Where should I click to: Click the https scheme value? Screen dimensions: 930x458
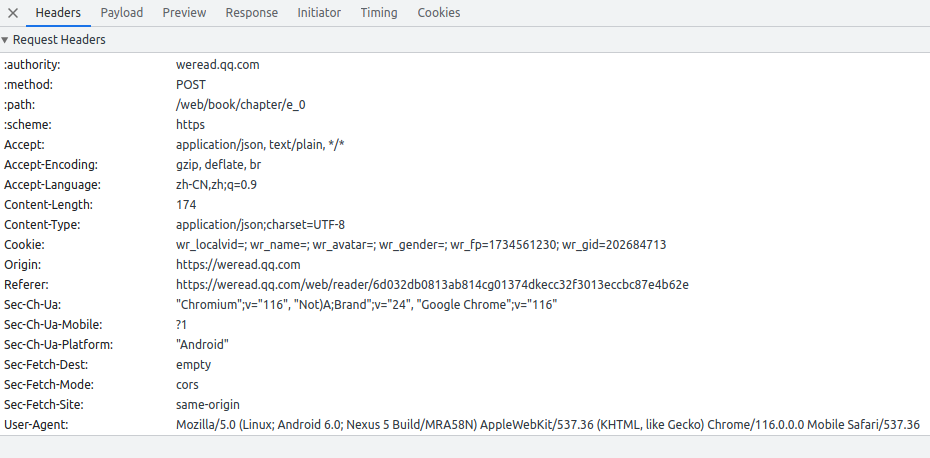tap(190, 125)
